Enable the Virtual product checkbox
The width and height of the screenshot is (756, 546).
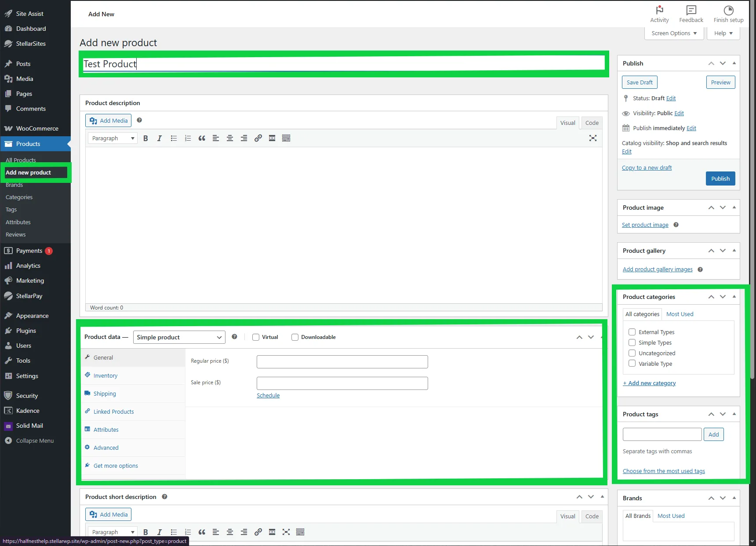click(255, 337)
